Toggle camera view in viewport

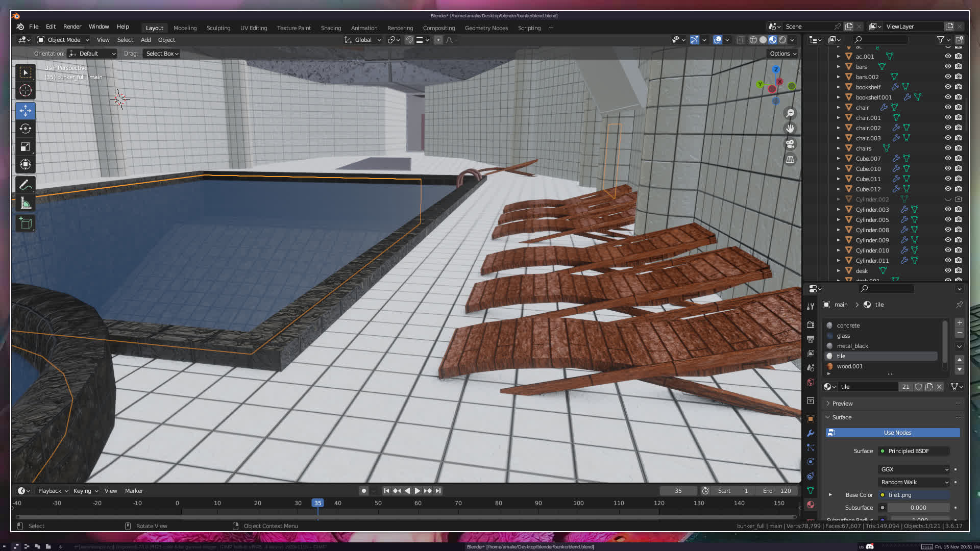pos(790,144)
